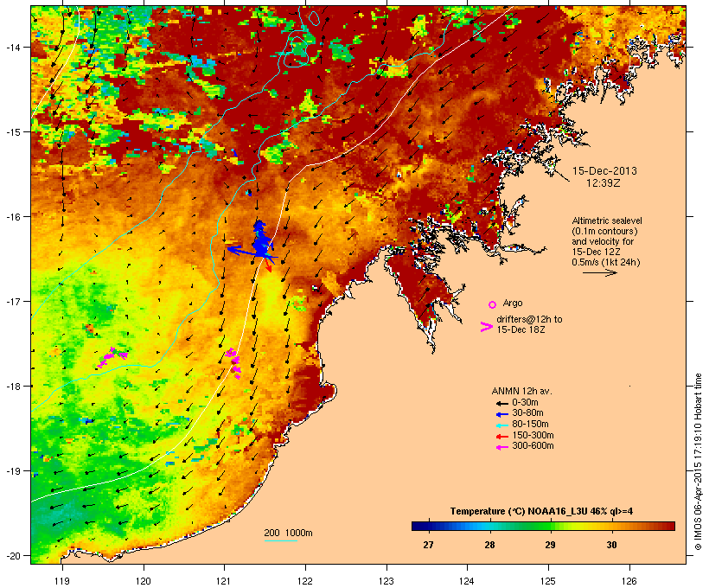Click the 12:39Z time label
709x588 pixels.
point(604,183)
